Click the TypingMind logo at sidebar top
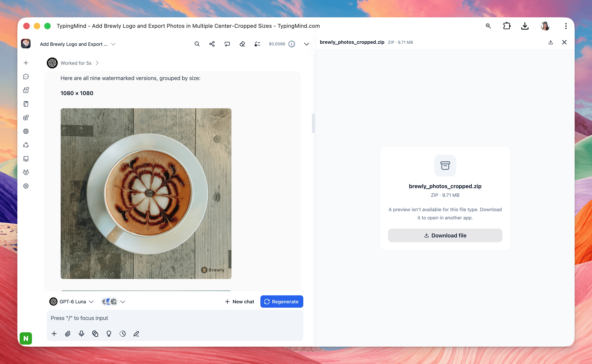The width and height of the screenshot is (592, 364). point(26,44)
